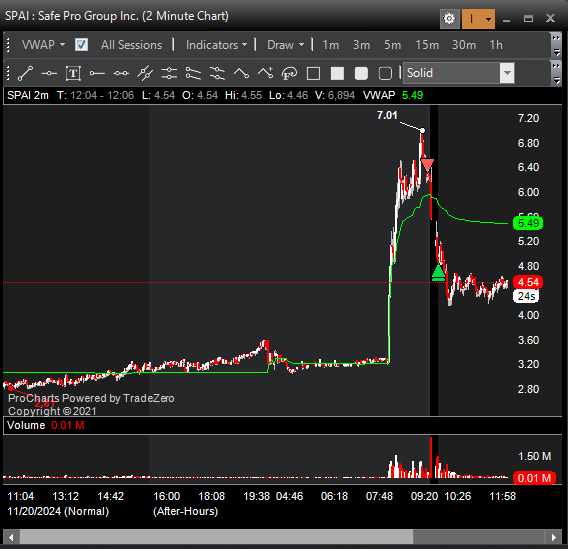Open the orange link button dropdown arrow
Viewport: 568px width, 549px height.
coord(489,18)
